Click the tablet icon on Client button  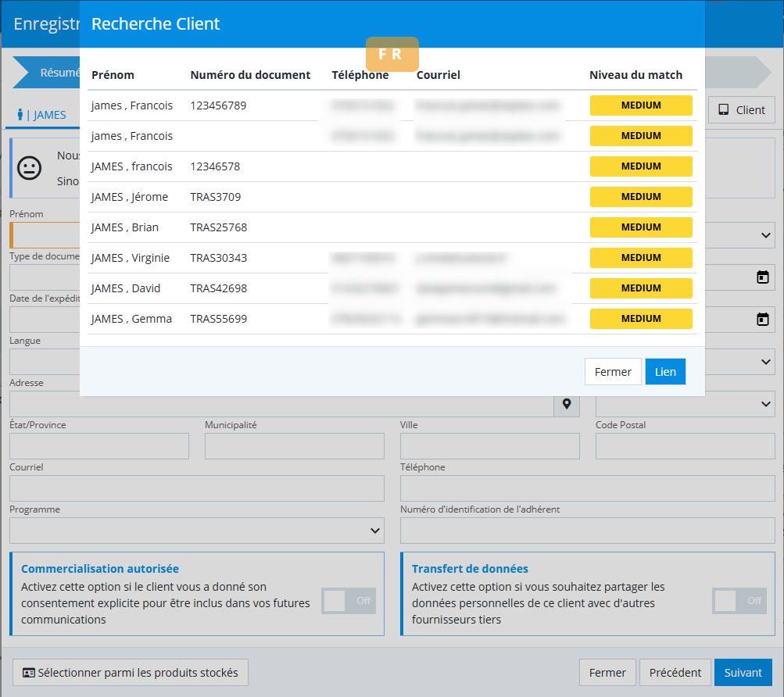point(724,110)
